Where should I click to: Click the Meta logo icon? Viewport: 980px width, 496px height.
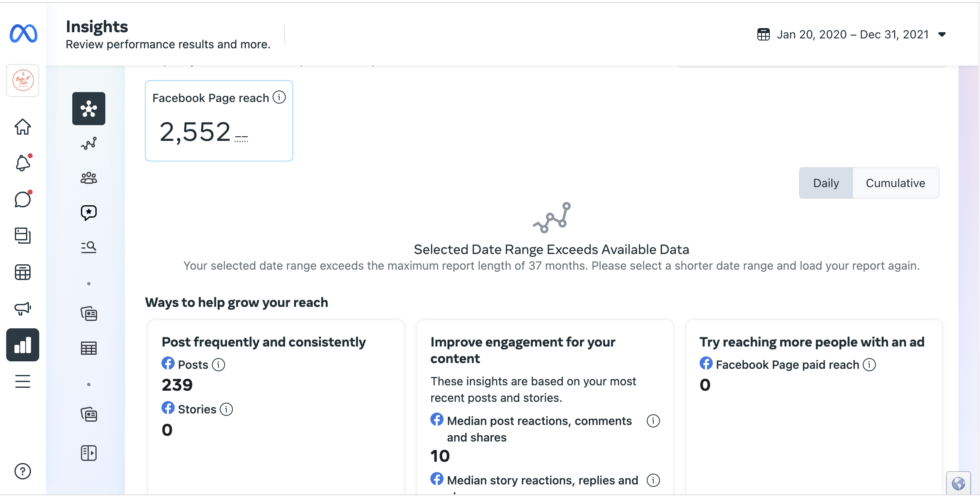pyautogui.click(x=24, y=33)
